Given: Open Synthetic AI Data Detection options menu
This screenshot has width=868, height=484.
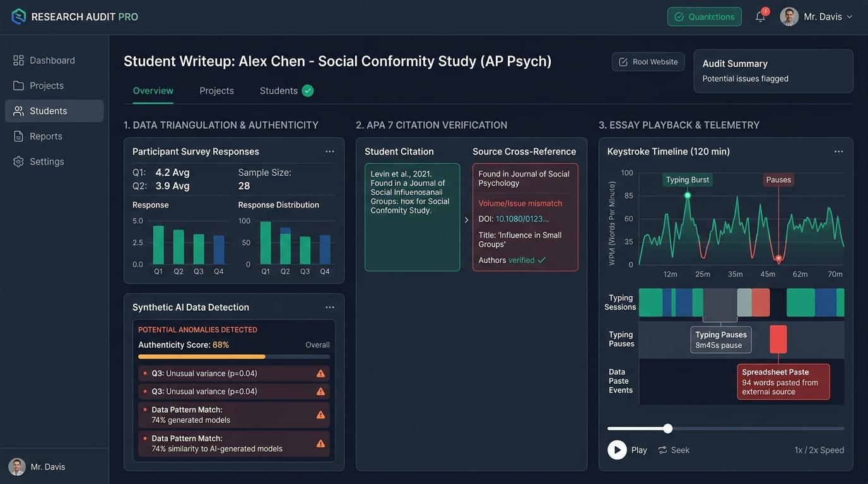Looking at the screenshot, I should pyautogui.click(x=330, y=308).
